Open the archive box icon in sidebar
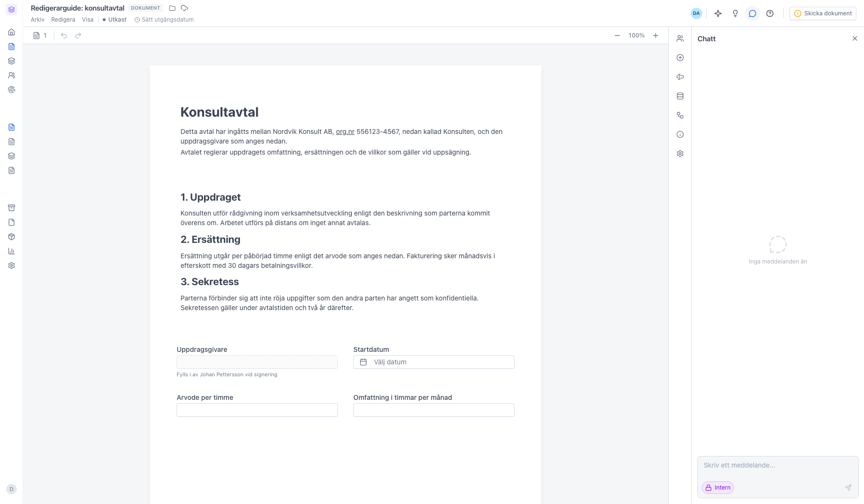The height and width of the screenshot is (504, 864). (x=12, y=208)
